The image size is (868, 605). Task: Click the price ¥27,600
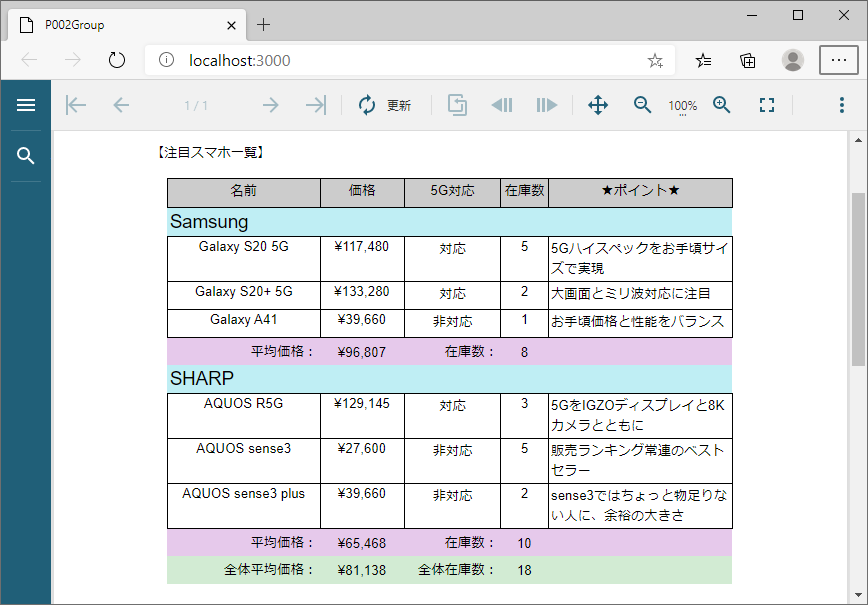tap(362, 448)
